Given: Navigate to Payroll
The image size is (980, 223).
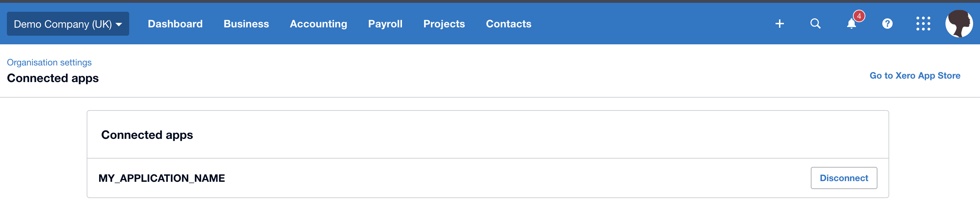Looking at the screenshot, I should [x=385, y=24].
